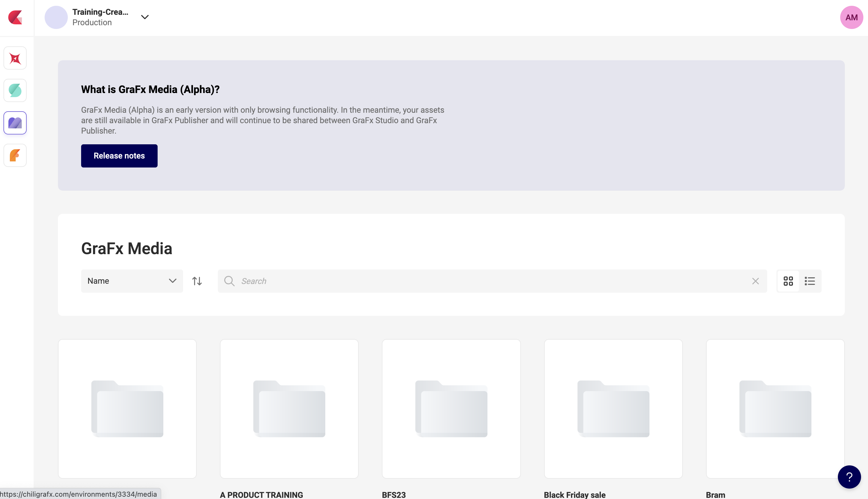Open the A PRODUCT TRAINING folder
The height and width of the screenshot is (499, 868).
(289, 409)
